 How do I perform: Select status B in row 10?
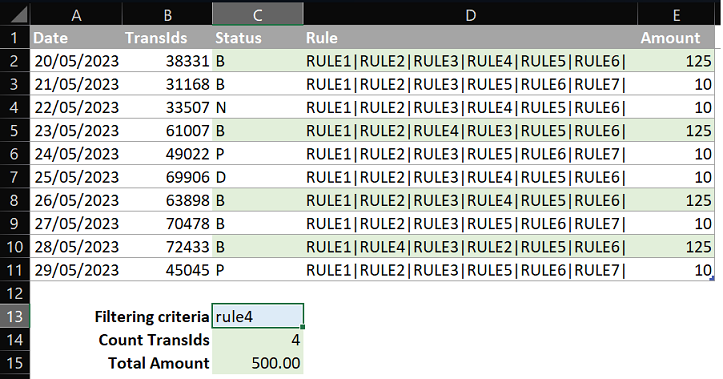(x=258, y=247)
